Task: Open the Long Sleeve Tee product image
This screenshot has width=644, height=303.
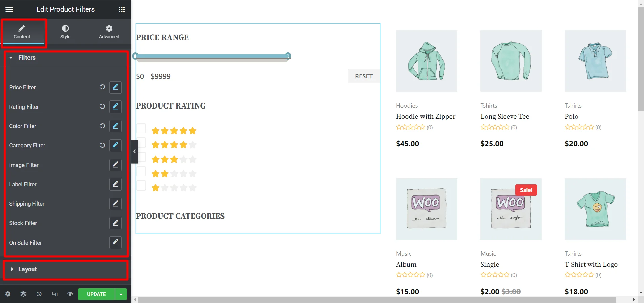Action: pos(511,61)
